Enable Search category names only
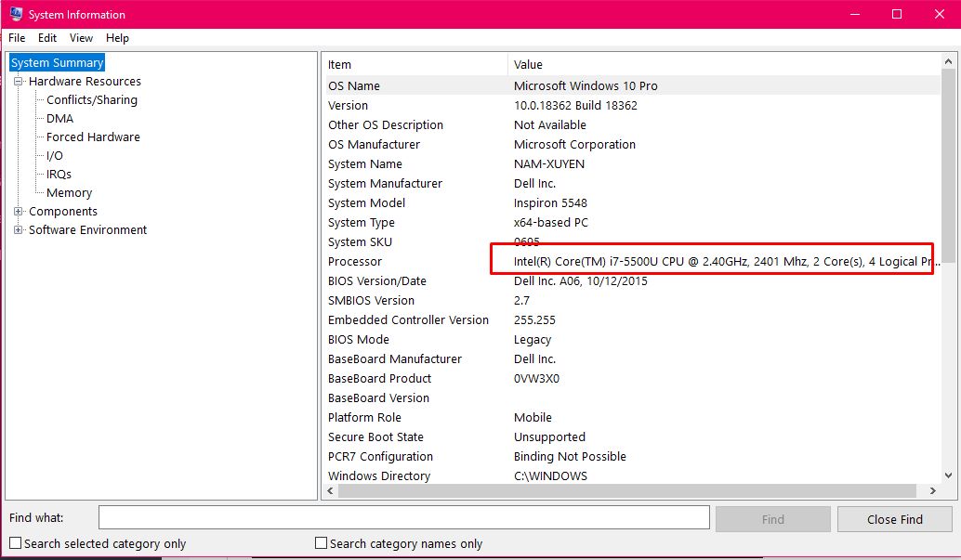The image size is (961, 560). click(x=321, y=543)
